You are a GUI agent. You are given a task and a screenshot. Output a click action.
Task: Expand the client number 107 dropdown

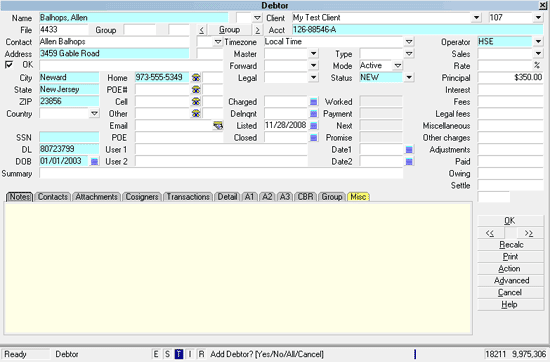pos(538,18)
